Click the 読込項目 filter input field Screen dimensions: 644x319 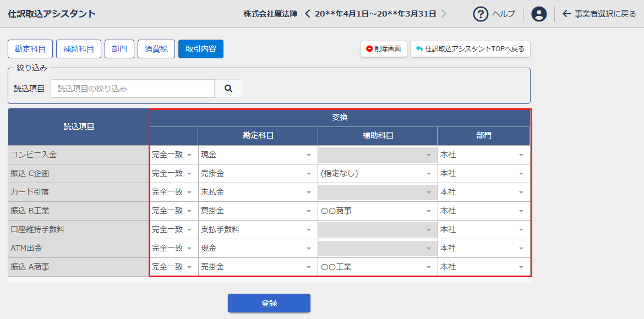coord(132,89)
